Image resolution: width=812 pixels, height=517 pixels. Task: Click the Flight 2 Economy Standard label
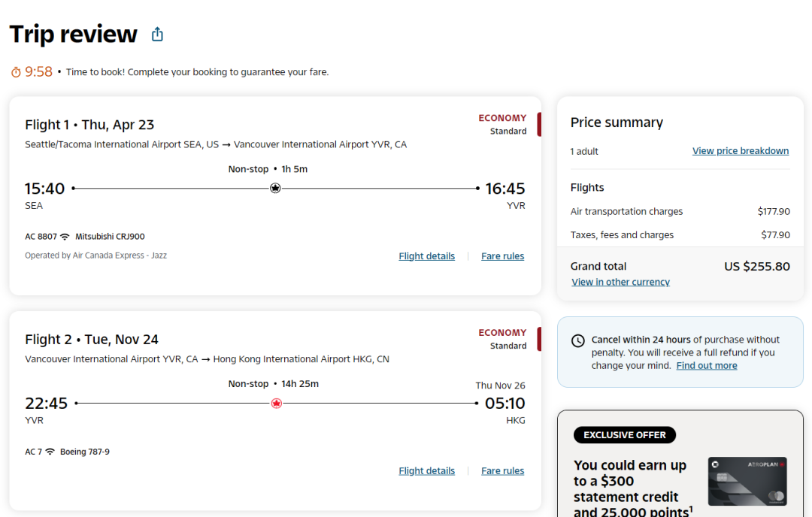[x=502, y=339]
